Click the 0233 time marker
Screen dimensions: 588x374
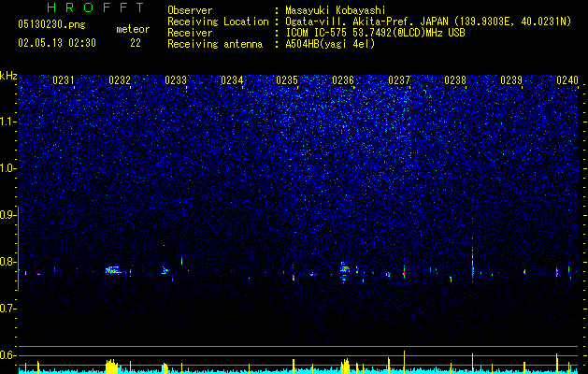[176, 80]
